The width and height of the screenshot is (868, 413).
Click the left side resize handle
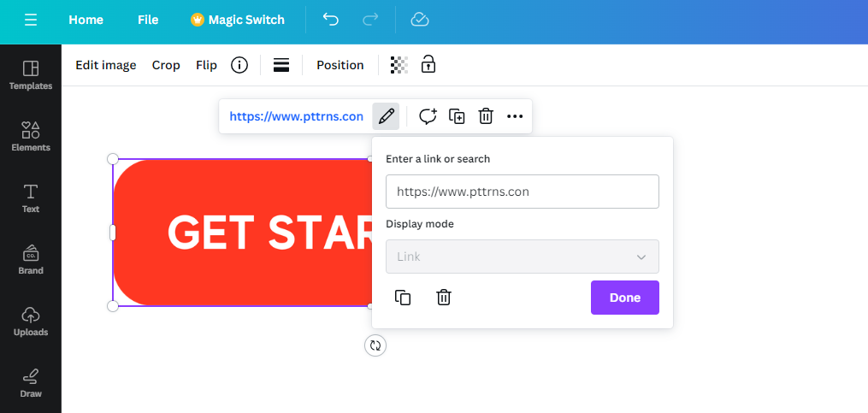pyautogui.click(x=112, y=233)
